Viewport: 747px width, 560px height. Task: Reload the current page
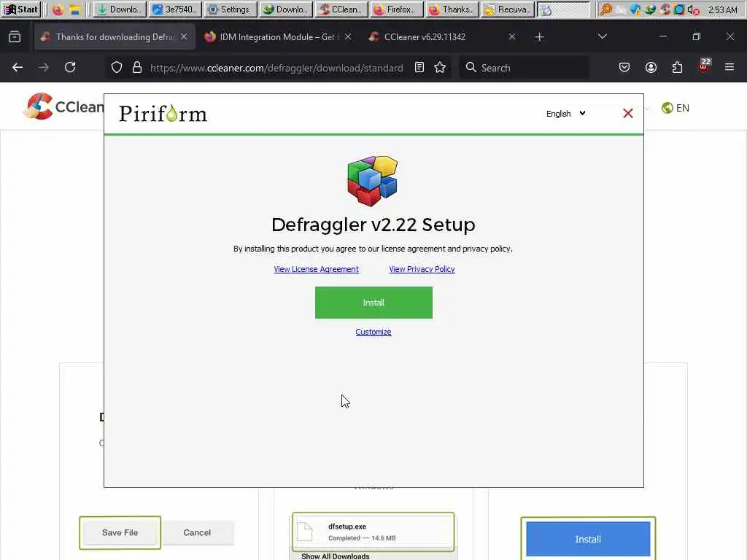[70, 68]
